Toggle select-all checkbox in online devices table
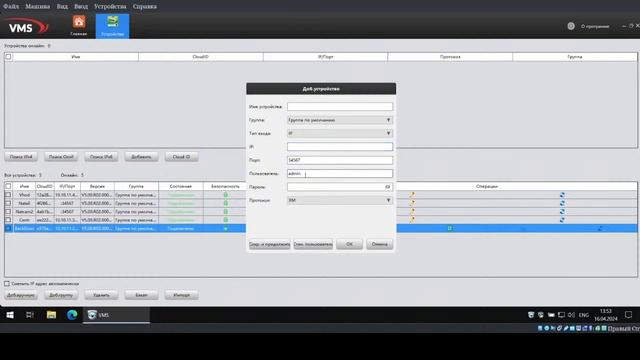Screen dimensions: 640x360 8,57
